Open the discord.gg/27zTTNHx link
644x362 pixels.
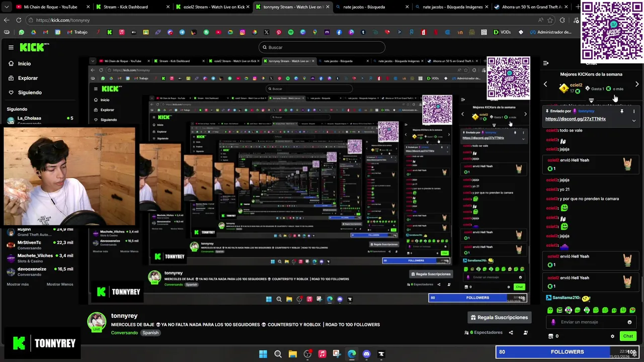click(575, 119)
